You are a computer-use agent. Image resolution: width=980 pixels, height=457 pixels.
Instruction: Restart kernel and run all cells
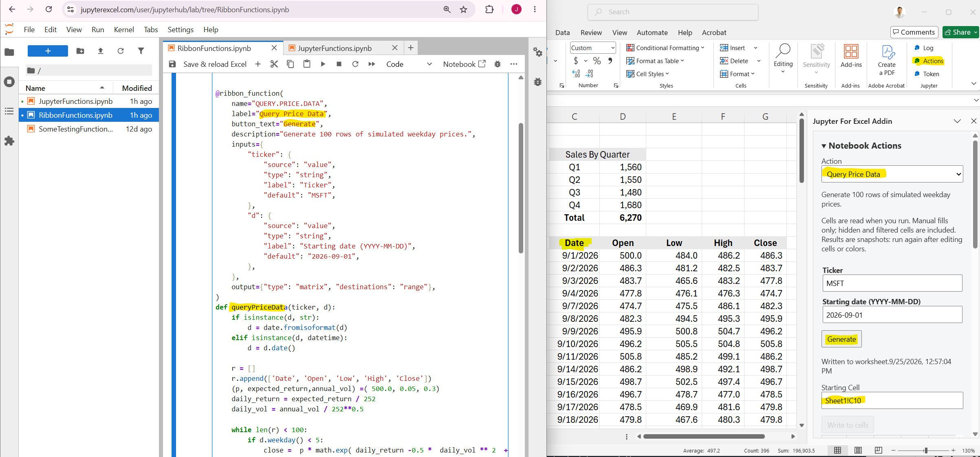tap(372, 64)
